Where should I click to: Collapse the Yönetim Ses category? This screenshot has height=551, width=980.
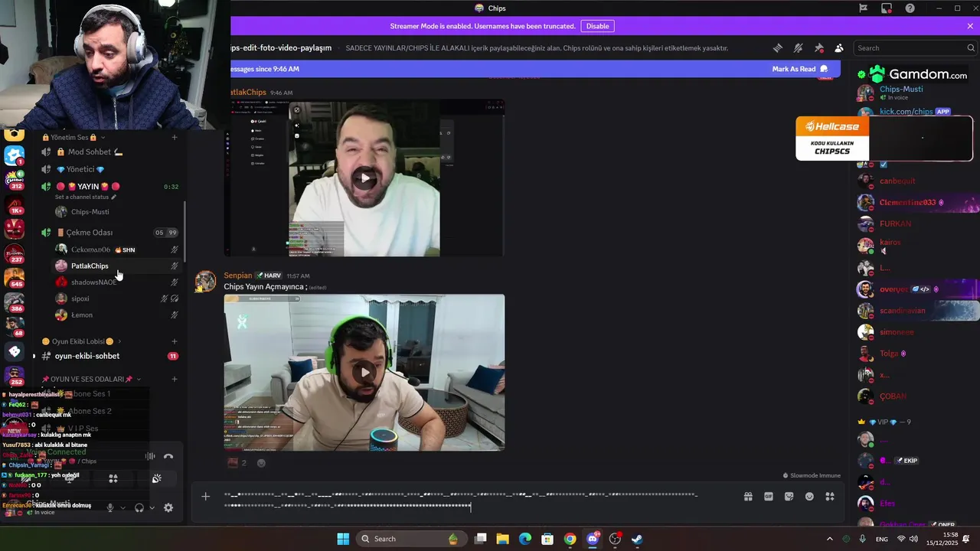point(69,138)
